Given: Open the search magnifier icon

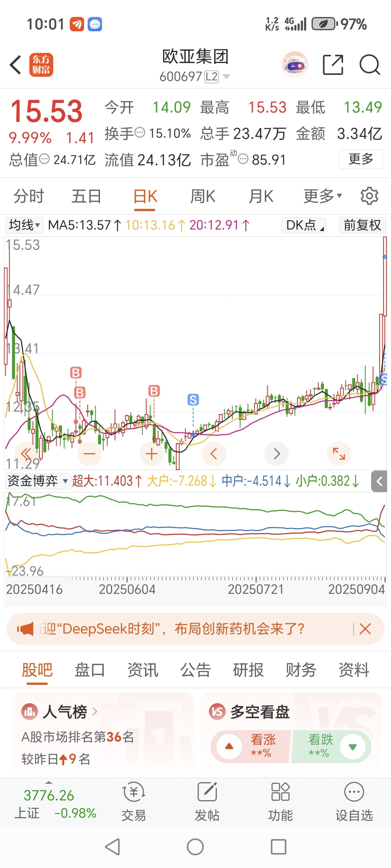Looking at the screenshot, I should [370, 65].
